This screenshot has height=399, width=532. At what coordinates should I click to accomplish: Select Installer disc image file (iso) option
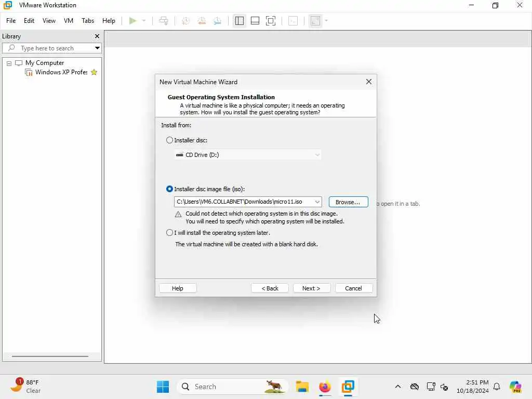click(x=169, y=189)
